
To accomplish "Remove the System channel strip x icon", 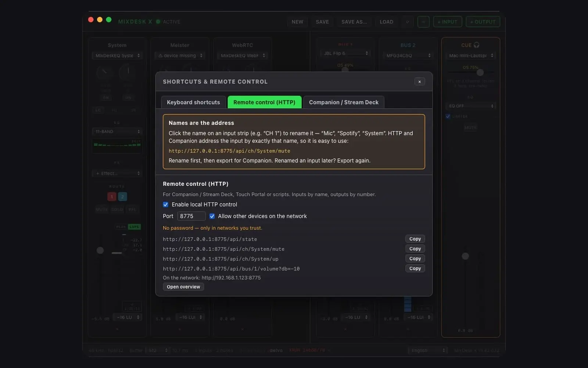I will tap(117, 329).
